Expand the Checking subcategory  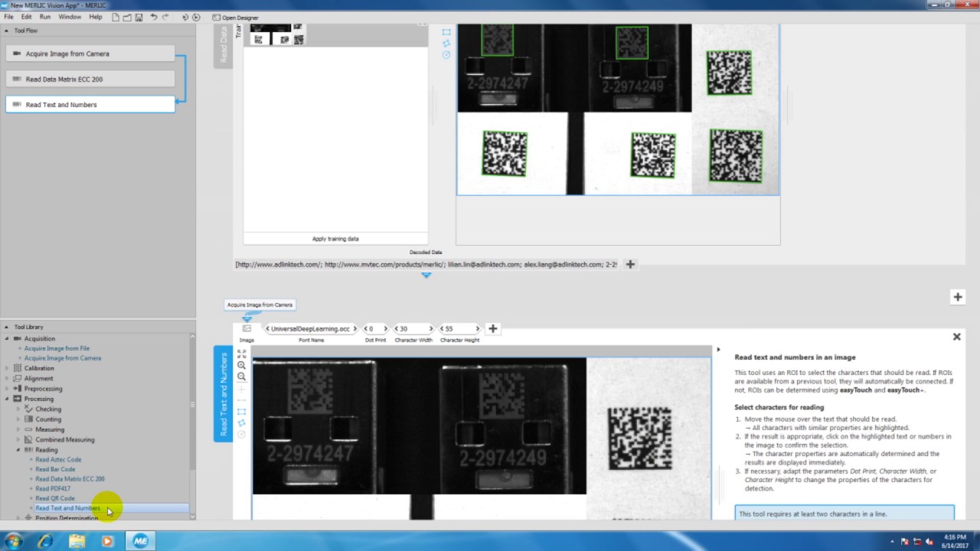(x=18, y=409)
